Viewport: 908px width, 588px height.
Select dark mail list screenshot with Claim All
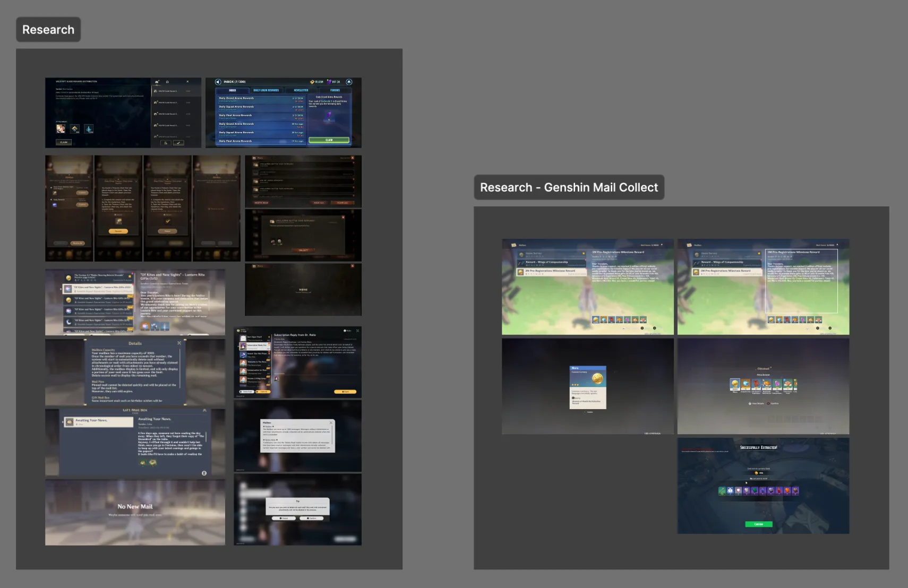tap(303, 181)
